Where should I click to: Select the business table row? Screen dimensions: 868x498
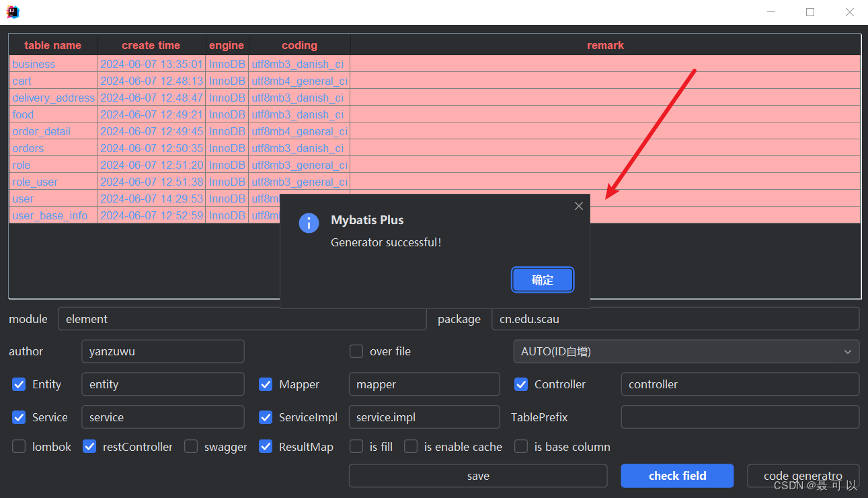click(435, 64)
